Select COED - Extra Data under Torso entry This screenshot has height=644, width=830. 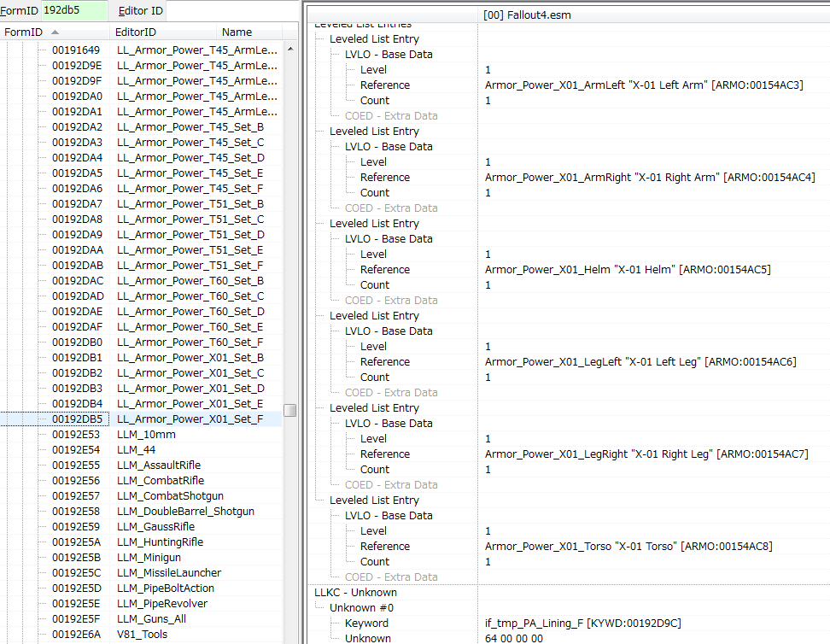pos(391,577)
